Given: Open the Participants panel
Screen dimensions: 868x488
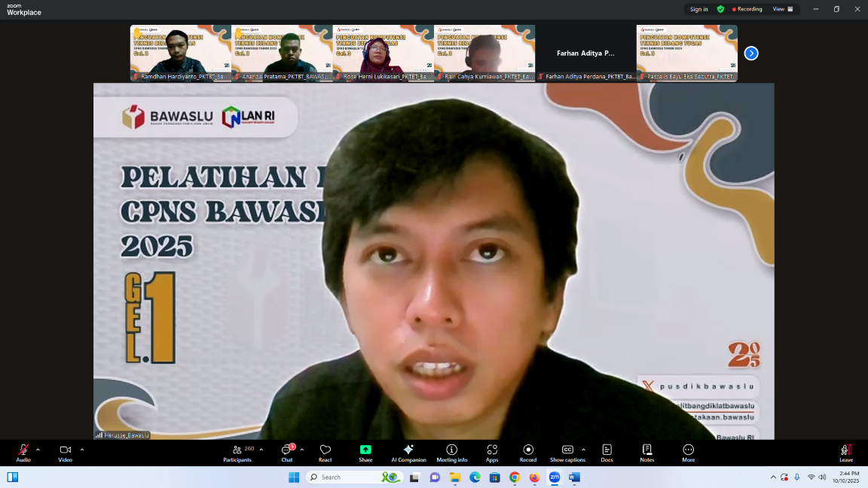Looking at the screenshot, I should (238, 453).
